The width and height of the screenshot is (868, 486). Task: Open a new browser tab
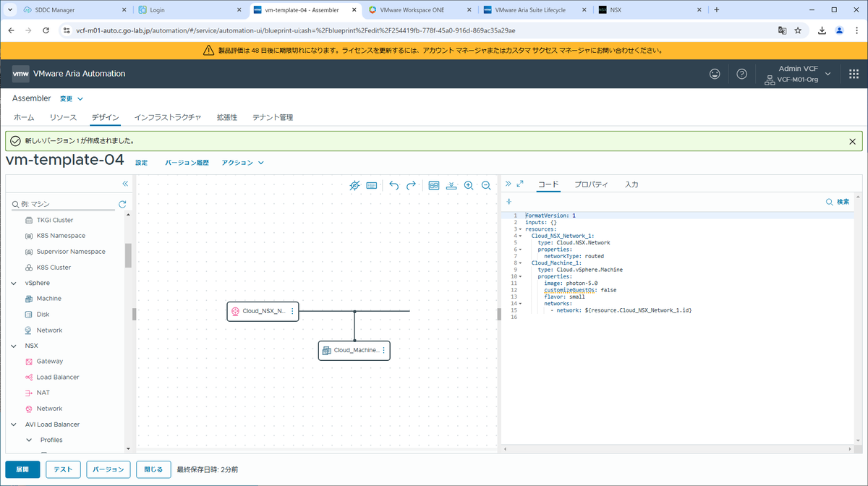716,10
